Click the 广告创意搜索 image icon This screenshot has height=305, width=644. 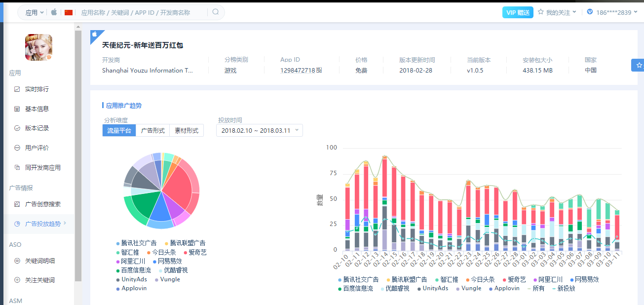[17, 204]
